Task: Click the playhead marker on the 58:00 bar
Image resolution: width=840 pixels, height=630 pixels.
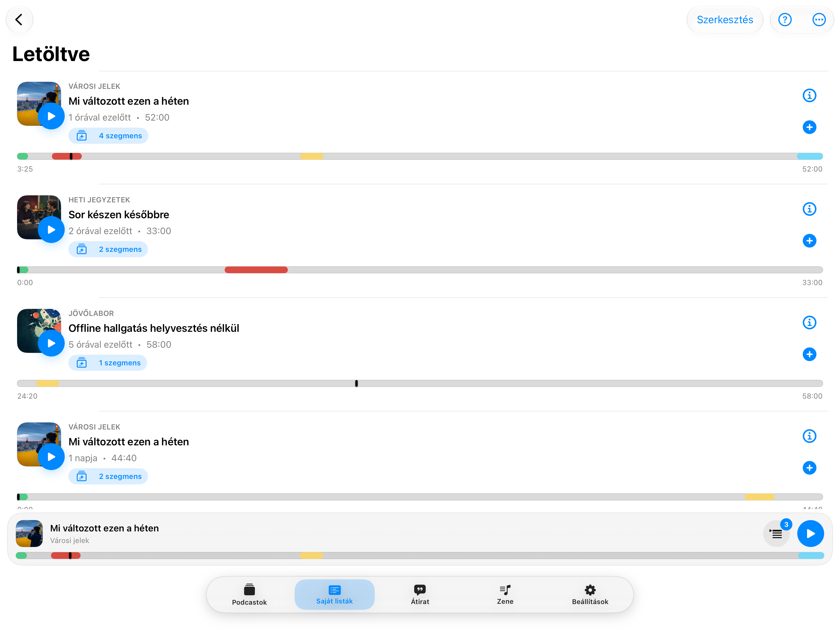Action: [356, 384]
